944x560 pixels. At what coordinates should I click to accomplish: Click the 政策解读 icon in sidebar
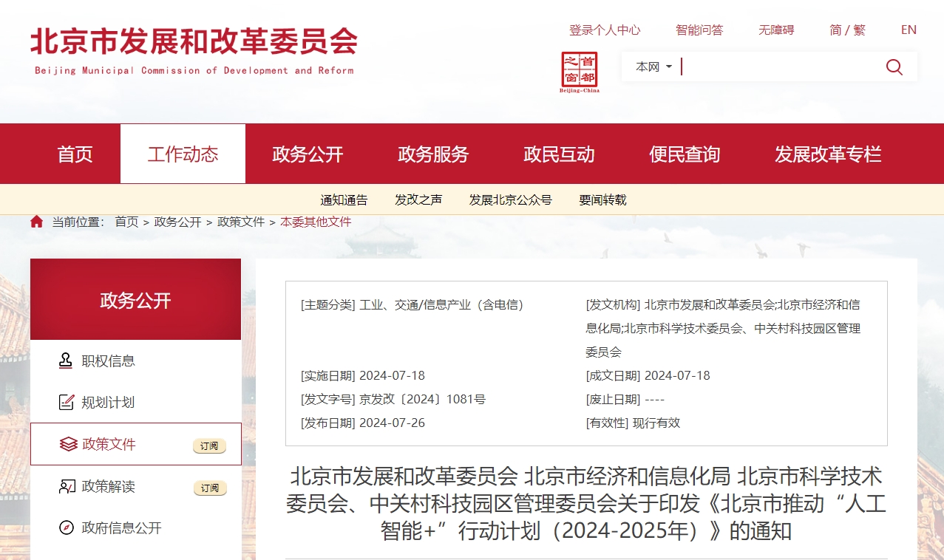point(67,486)
